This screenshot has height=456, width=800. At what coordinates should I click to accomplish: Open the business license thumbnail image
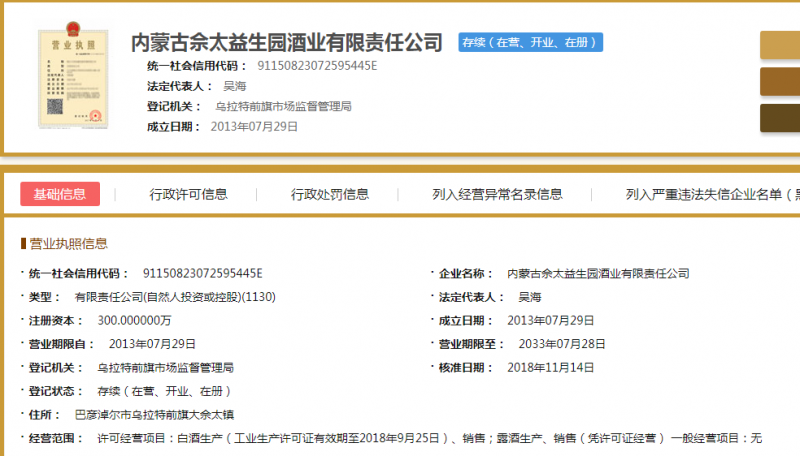pos(73,74)
